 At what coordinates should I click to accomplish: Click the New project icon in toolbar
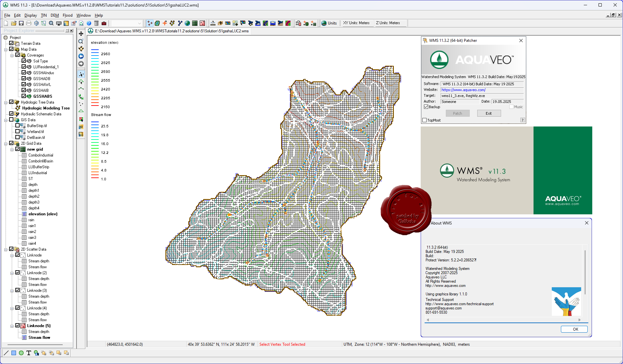[x=6, y=23]
